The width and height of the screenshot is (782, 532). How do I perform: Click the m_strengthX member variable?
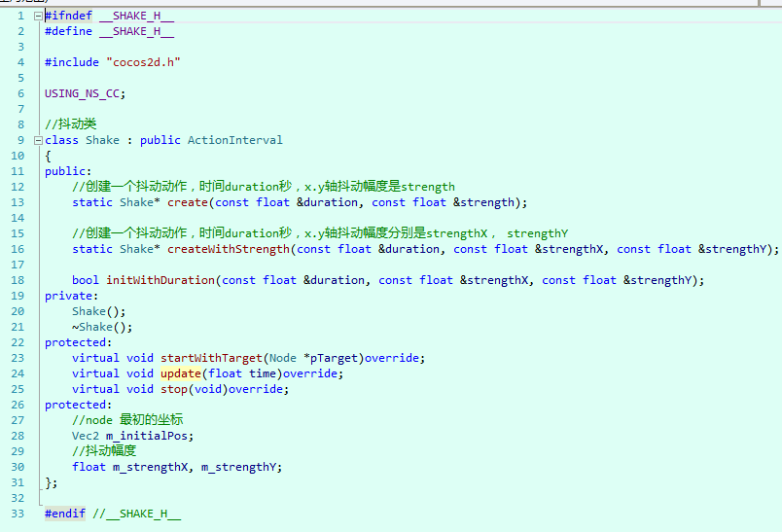click(x=150, y=467)
